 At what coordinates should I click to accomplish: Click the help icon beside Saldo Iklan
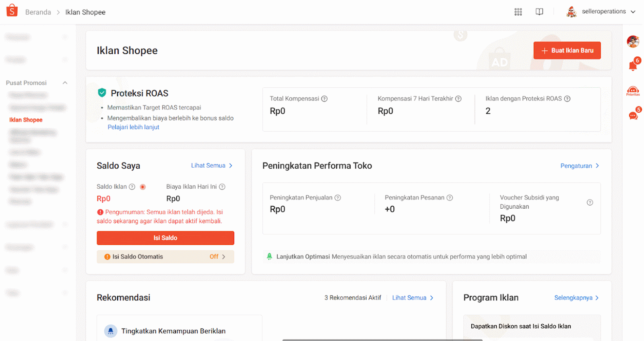[132, 187]
